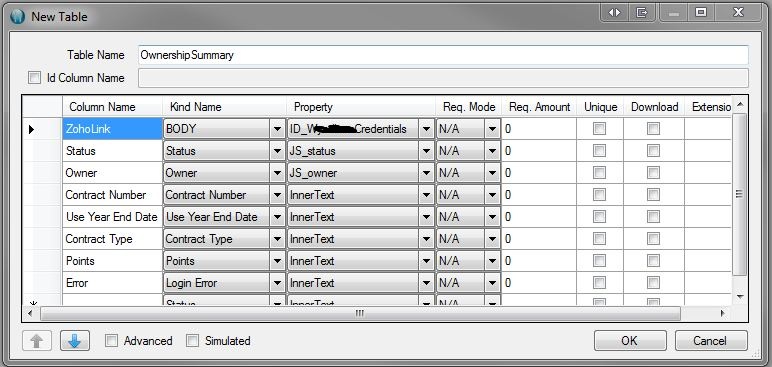Maximize the New Table window
Screen dimensions: 772x367
(701, 13)
